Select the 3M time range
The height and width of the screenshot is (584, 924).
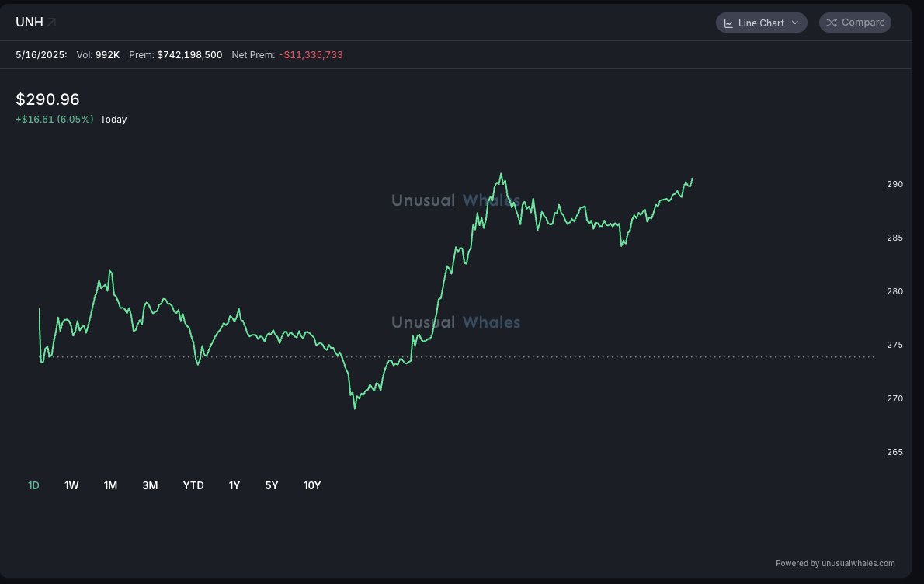(151, 485)
